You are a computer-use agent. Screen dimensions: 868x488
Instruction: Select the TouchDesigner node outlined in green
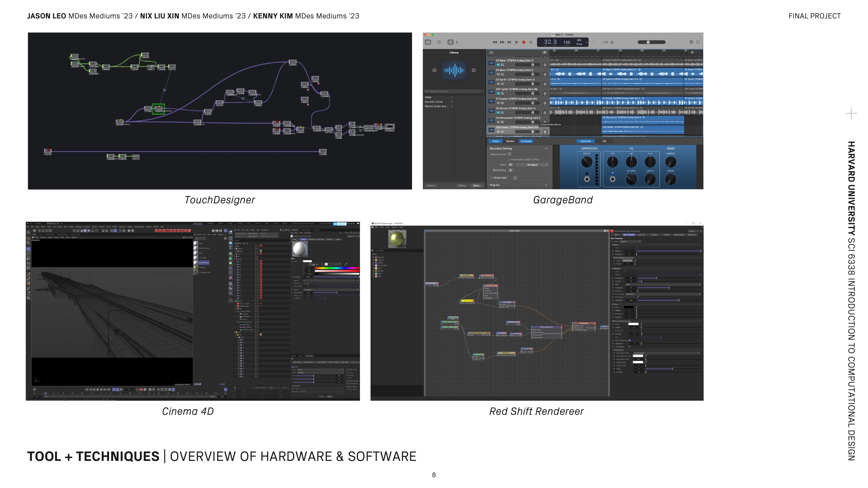pos(158,109)
